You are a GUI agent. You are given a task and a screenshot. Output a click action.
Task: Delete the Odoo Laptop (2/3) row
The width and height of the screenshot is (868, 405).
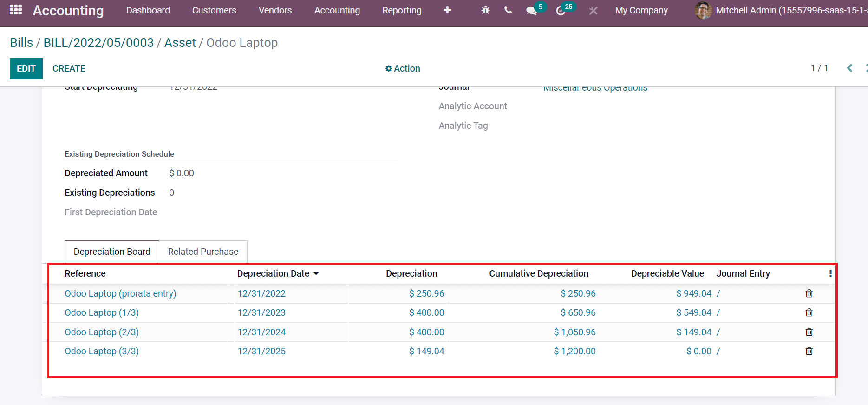[x=809, y=332]
